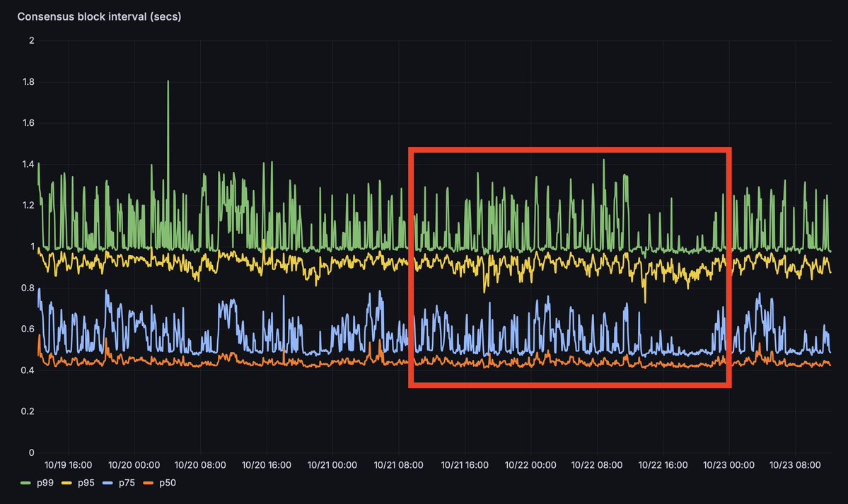848x504 pixels.
Task: Click the top edge of the red highlight rectangle
Action: point(569,150)
